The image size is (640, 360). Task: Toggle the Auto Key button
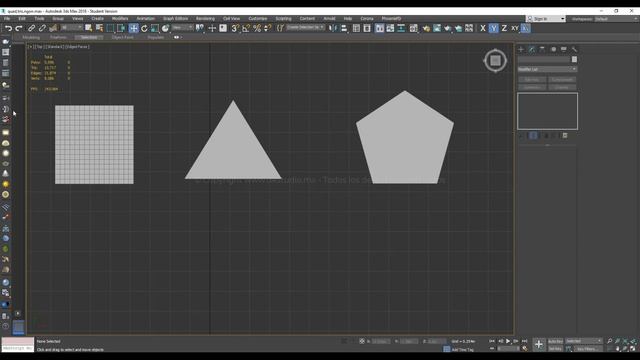pos(555,341)
